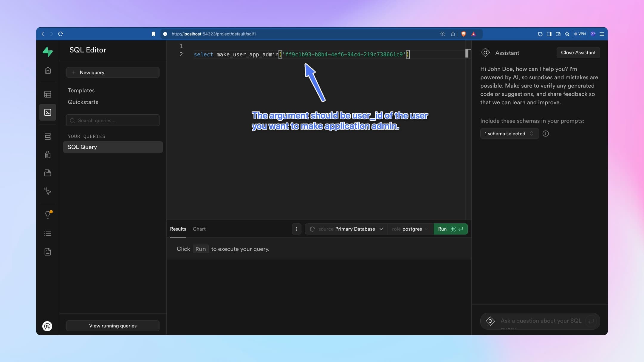
Task: Select the Results tab
Action: (178, 229)
